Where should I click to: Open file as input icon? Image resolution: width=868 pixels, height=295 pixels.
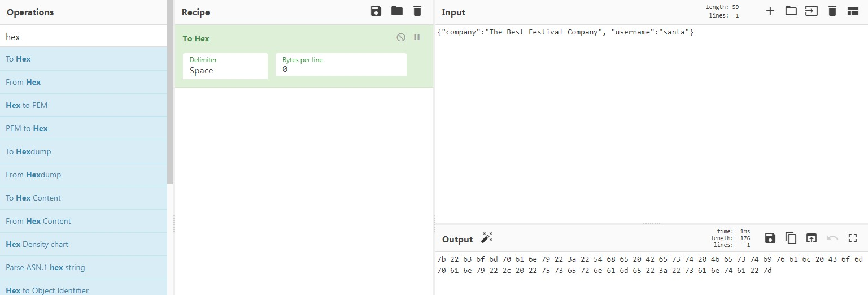pos(812,11)
